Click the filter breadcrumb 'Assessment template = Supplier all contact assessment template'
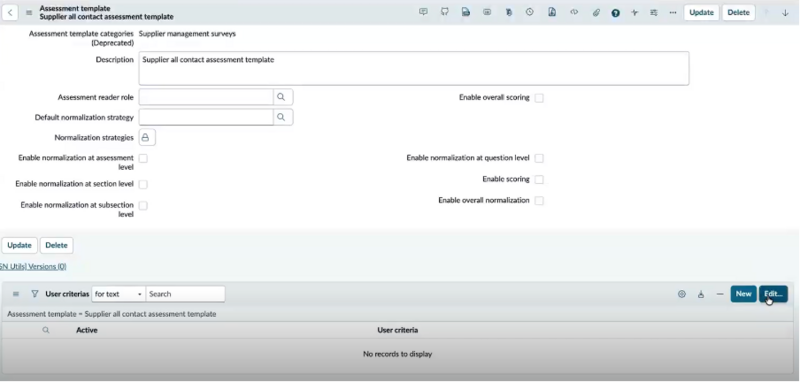Image resolution: width=800 pixels, height=382 pixels. click(112, 314)
